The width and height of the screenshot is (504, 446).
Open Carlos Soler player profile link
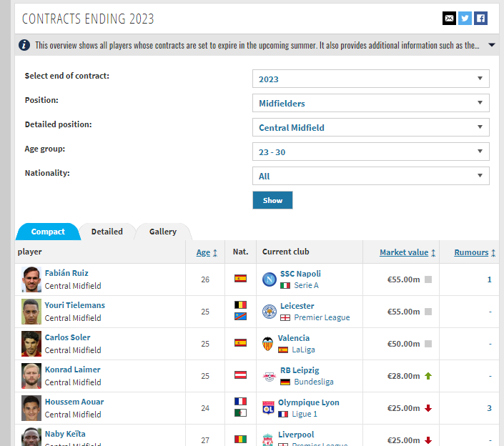click(67, 337)
